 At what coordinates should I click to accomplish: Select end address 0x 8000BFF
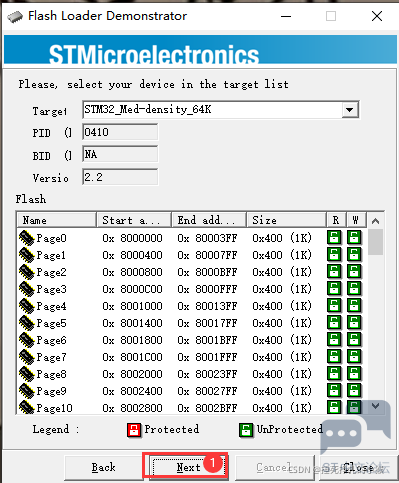[207, 272]
